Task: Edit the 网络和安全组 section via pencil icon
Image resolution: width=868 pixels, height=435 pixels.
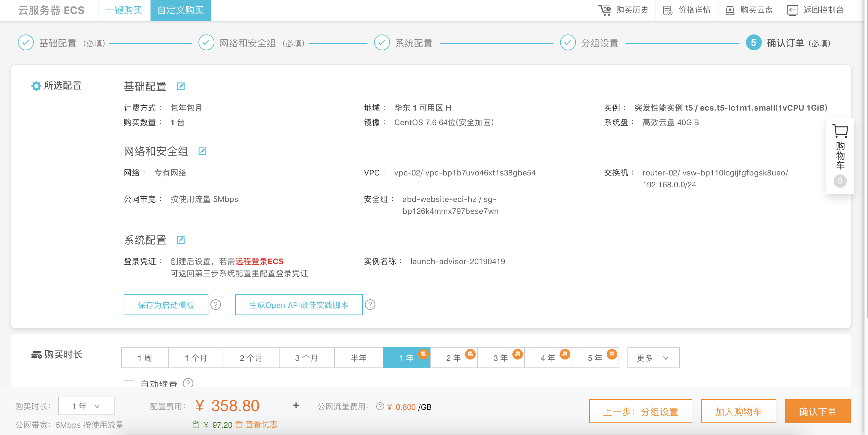Action: click(x=202, y=151)
